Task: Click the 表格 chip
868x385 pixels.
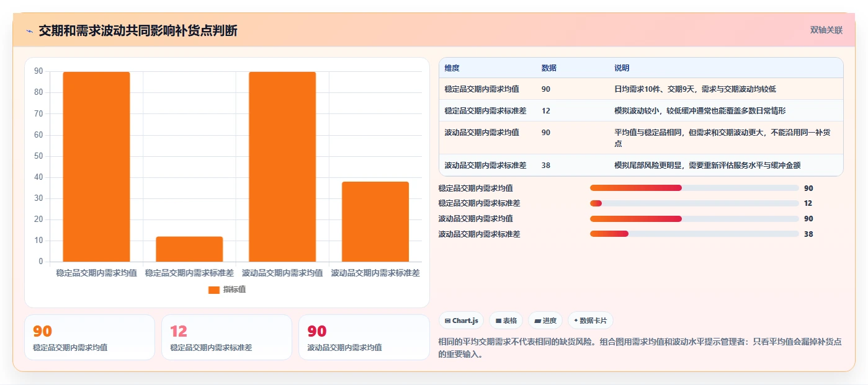Action: tap(506, 321)
